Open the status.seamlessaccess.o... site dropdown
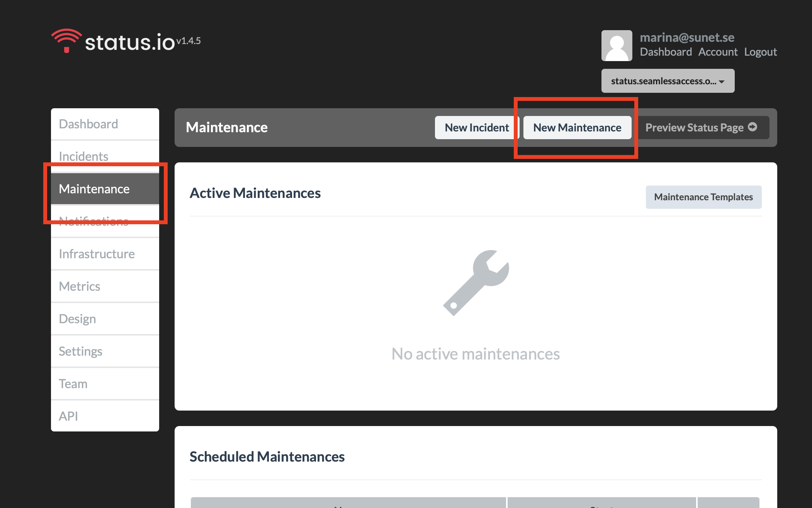 click(x=668, y=81)
